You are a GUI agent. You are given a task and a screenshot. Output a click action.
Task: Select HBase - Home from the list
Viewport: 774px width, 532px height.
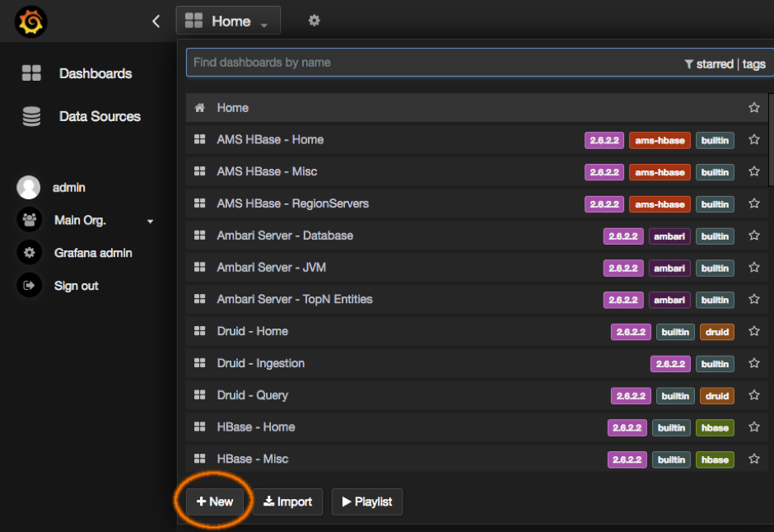[255, 427]
